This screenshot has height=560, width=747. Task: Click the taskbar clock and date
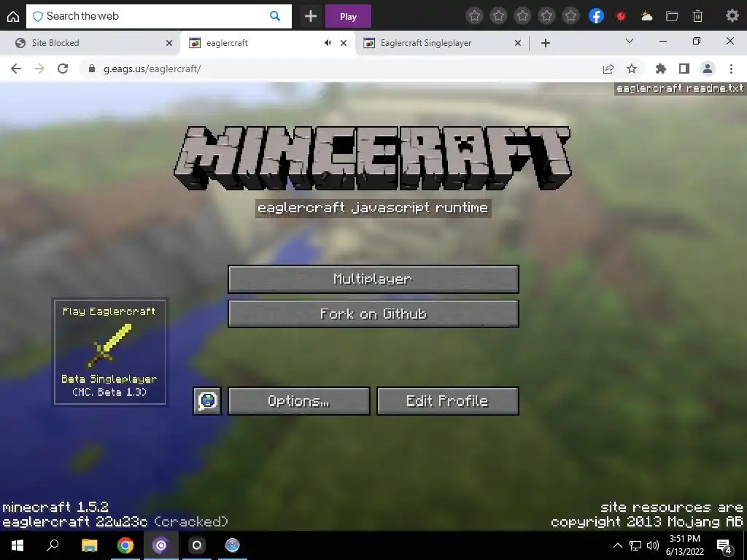click(x=684, y=545)
